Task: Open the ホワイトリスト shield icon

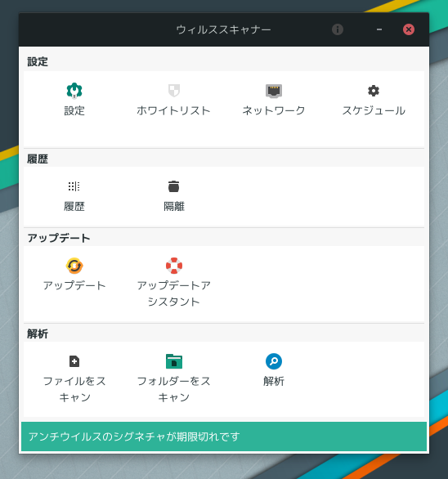Action: pyautogui.click(x=174, y=91)
